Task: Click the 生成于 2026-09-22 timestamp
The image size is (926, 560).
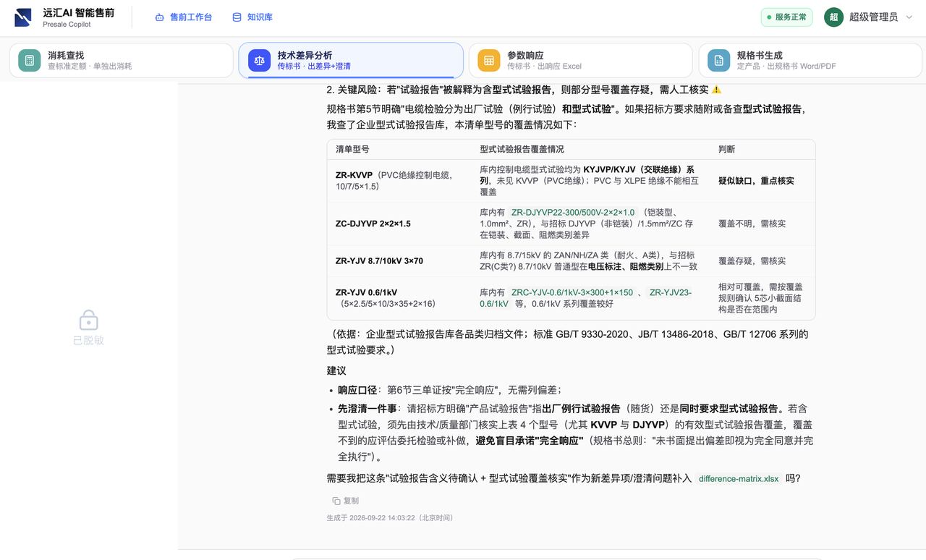Action: [x=390, y=518]
